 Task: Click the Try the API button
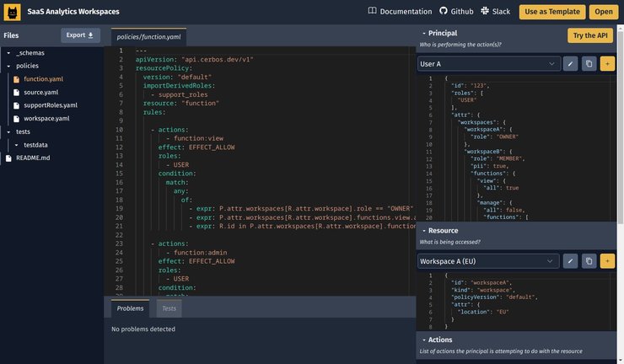click(x=590, y=35)
